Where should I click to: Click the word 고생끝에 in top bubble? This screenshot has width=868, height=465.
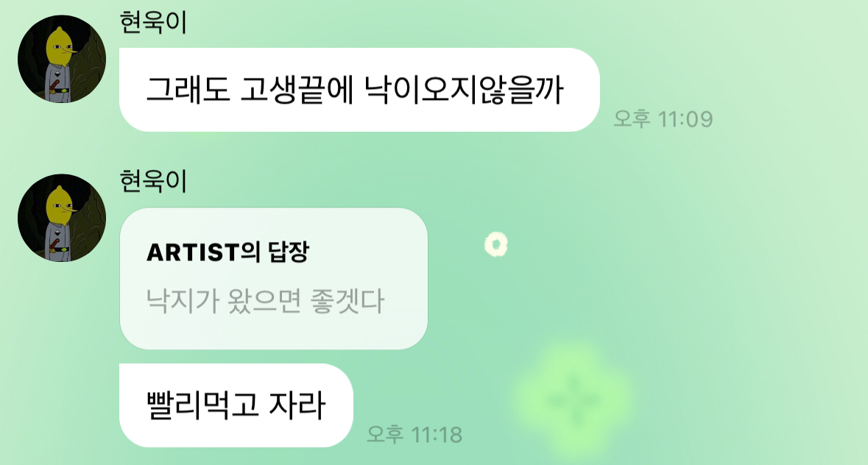point(297,90)
